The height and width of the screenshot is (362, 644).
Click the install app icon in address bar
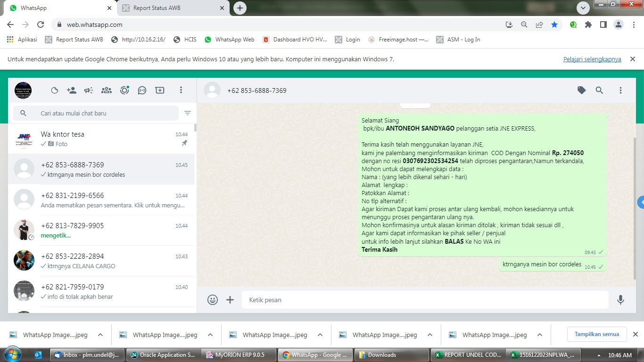point(509,25)
